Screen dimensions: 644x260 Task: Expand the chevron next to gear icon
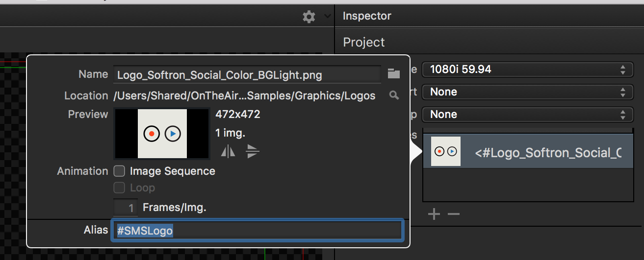tap(328, 17)
